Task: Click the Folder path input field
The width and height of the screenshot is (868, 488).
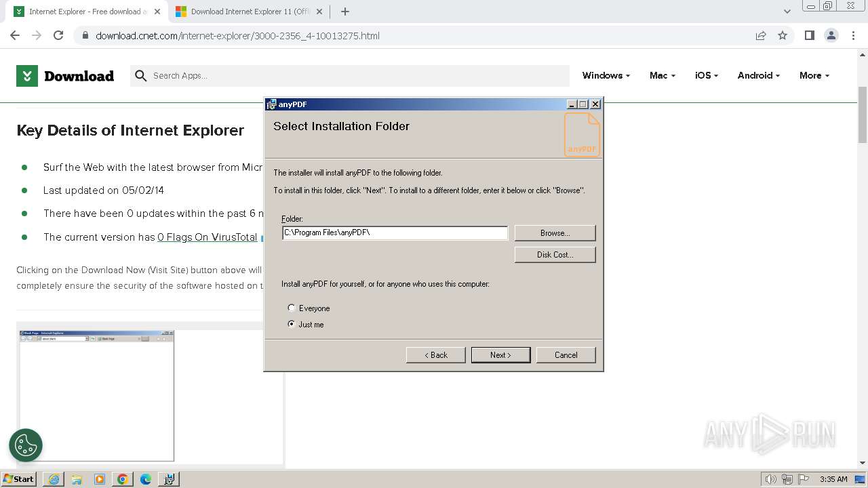Action: (395, 233)
